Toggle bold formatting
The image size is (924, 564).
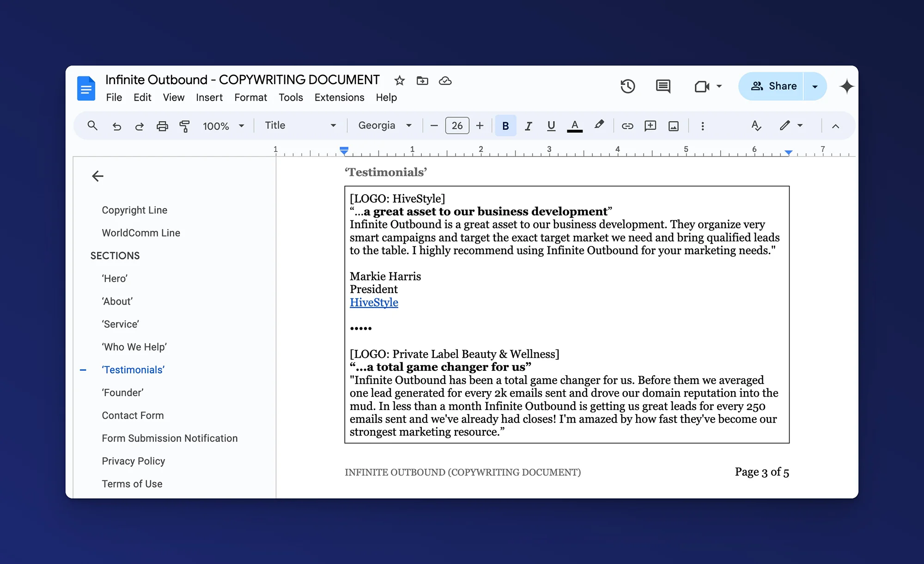(505, 126)
